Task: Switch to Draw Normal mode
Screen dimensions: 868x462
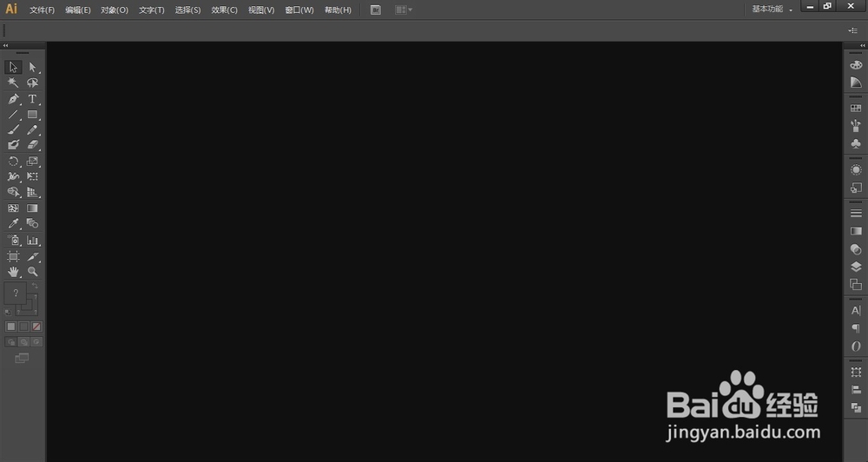Action: (x=11, y=342)
